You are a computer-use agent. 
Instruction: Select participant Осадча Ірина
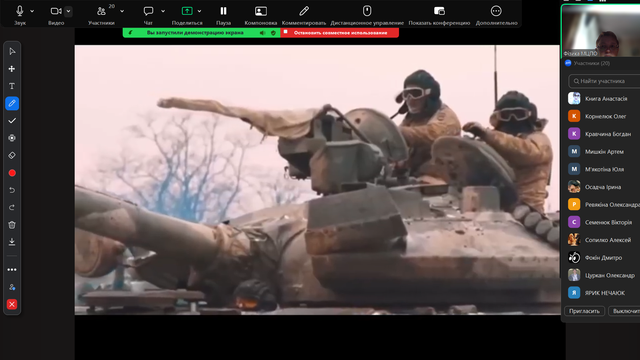(x=604, y=187)
